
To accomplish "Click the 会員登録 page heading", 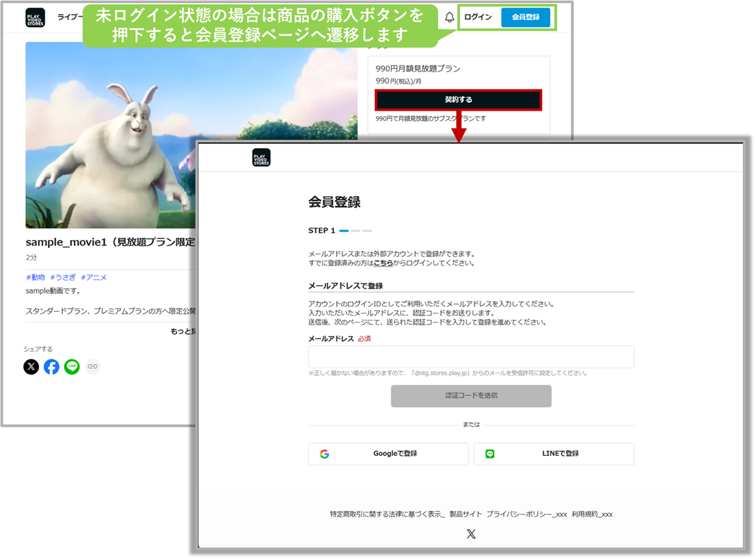I will click(x=335, y=202).
